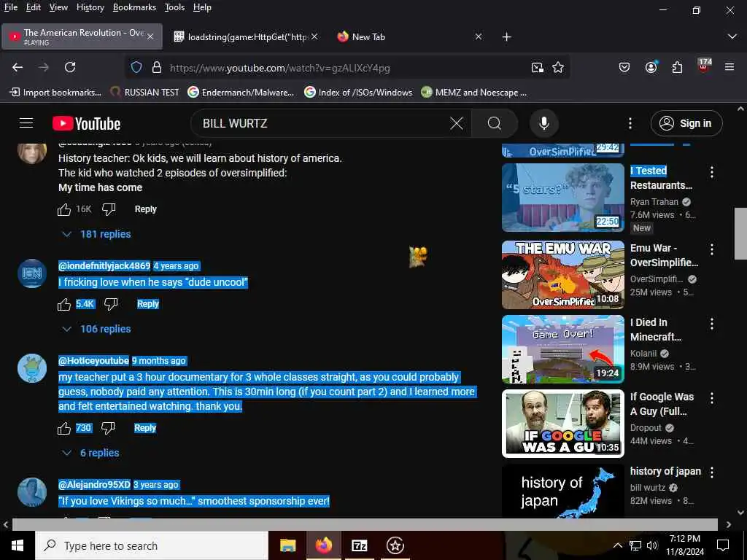The width and height of the screenshot is (747, 560).
Task: Open the Firefox application menu
Action: point(729,67)
